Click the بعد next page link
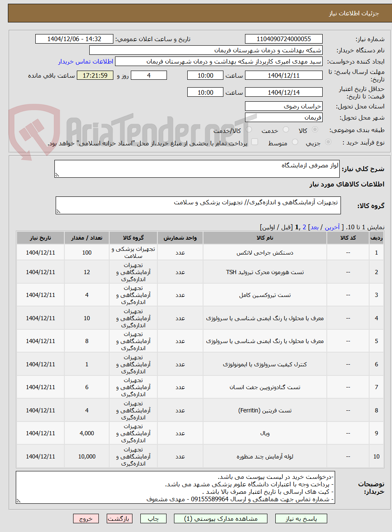The height and width of the screenshot is (532, 392). [314, 227]
